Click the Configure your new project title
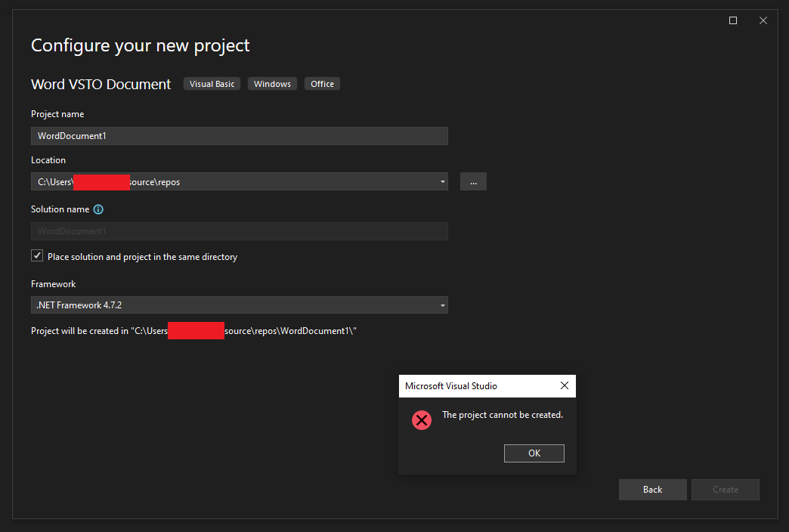 [140, 46]
